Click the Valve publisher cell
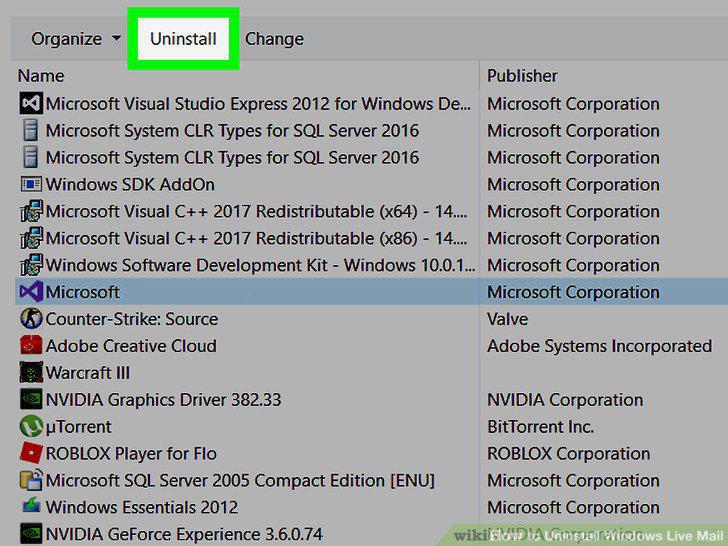728x546 pixels. [x=507, y=319]
